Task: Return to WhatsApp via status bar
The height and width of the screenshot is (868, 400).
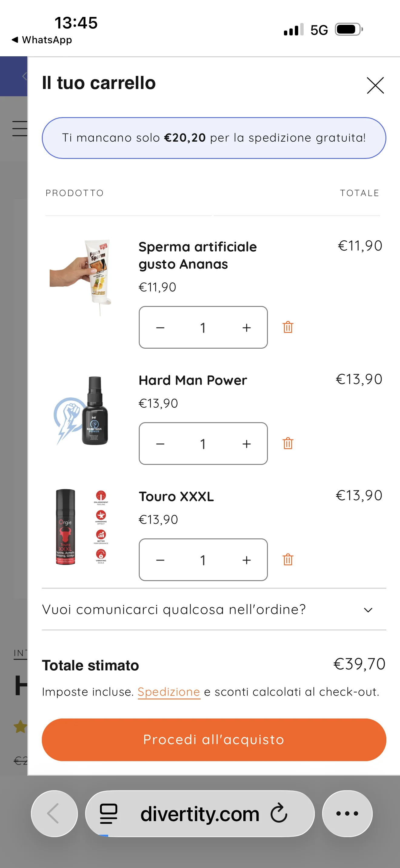Action: coord(42,40)
